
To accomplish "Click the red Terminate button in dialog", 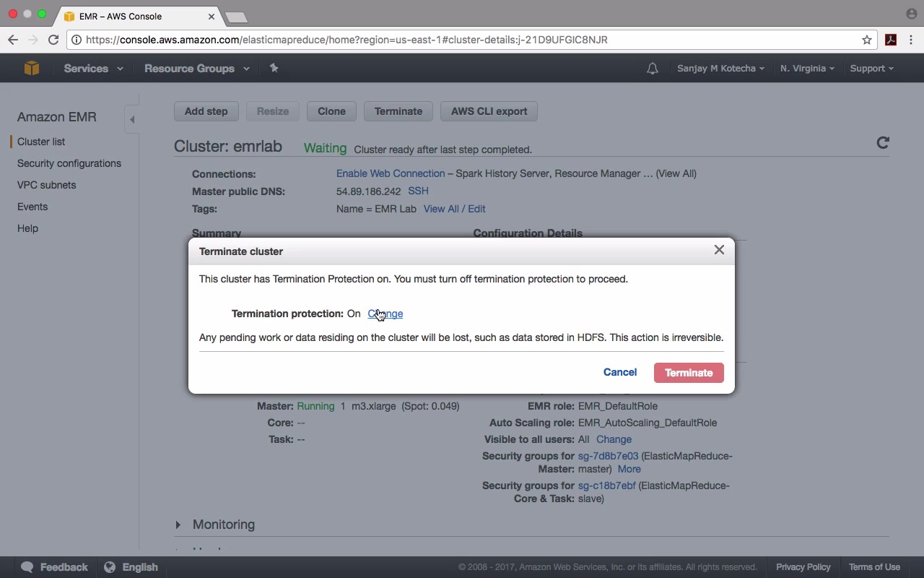I will [x=689, y=373].
